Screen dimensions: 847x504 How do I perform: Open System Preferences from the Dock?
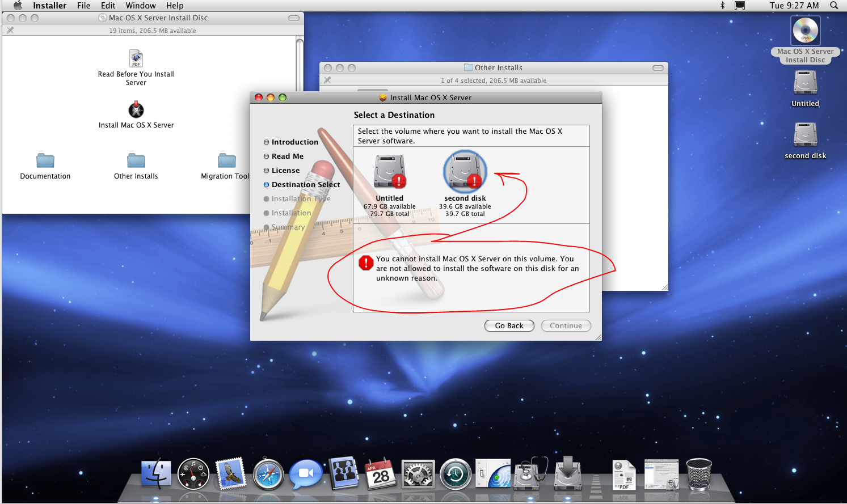418,473
